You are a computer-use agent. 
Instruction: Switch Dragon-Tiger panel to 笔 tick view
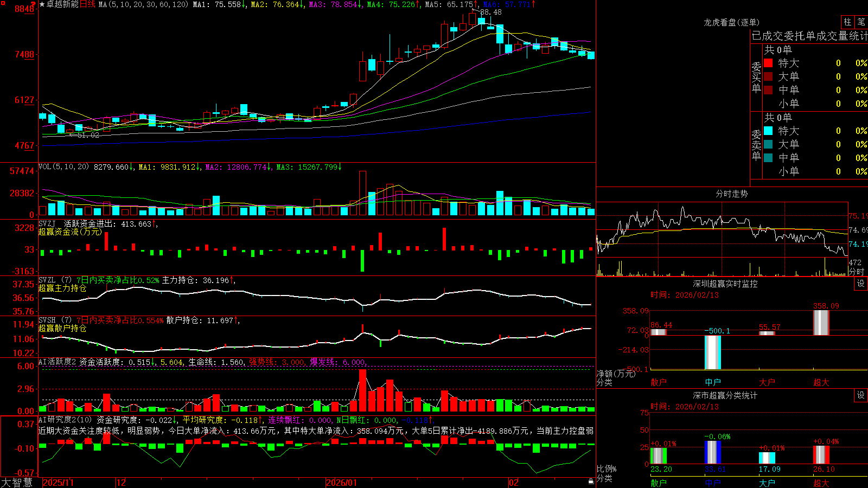pyautogui.click(x=861, y=22)
